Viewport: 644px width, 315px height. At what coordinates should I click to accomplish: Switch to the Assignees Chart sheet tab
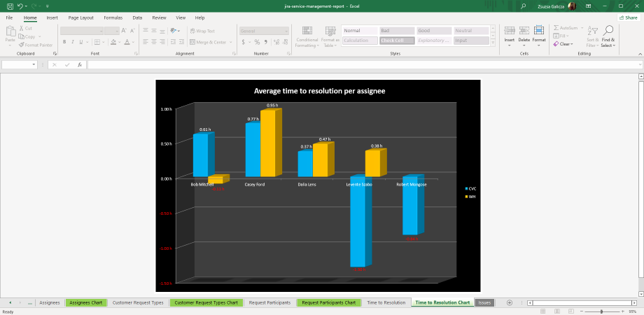tap(86, 302)
